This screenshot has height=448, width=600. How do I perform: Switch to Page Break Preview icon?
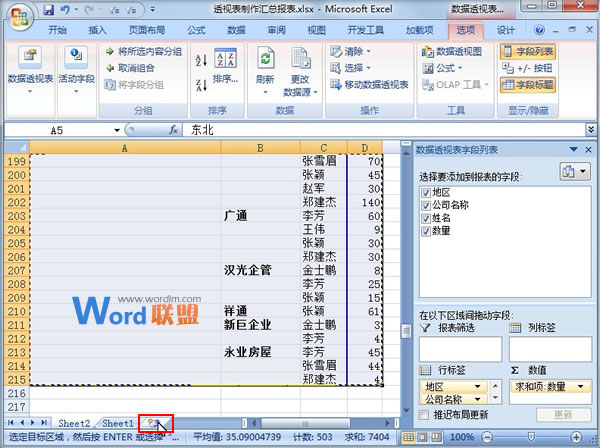[437, 437]
